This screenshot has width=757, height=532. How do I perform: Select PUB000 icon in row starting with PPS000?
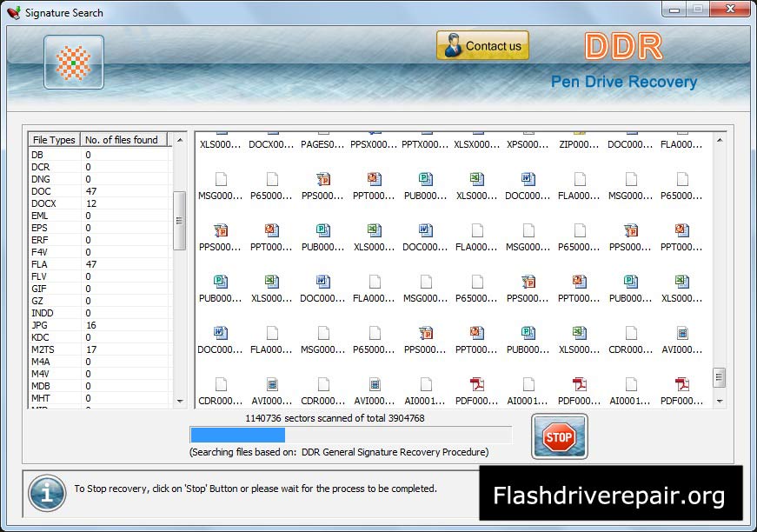pyautogui.click(x=322, y=230)
